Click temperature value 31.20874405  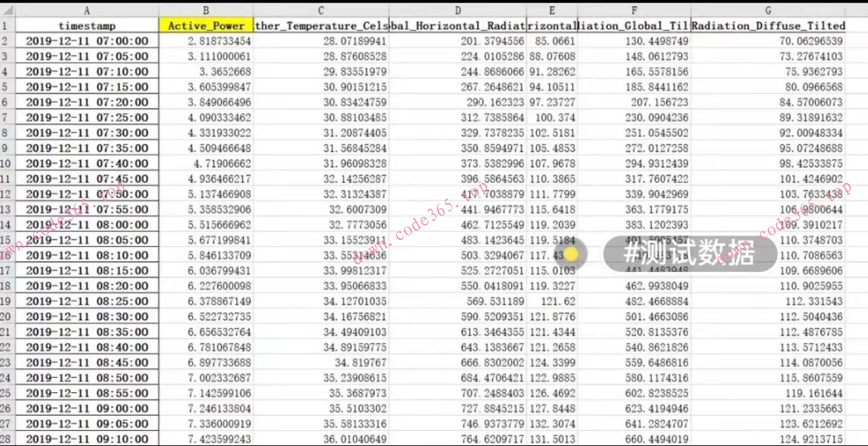click(321, 133)
